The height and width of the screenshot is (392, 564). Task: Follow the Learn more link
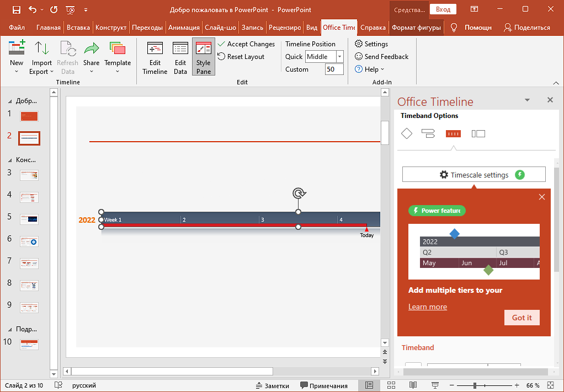pos(428,307)
